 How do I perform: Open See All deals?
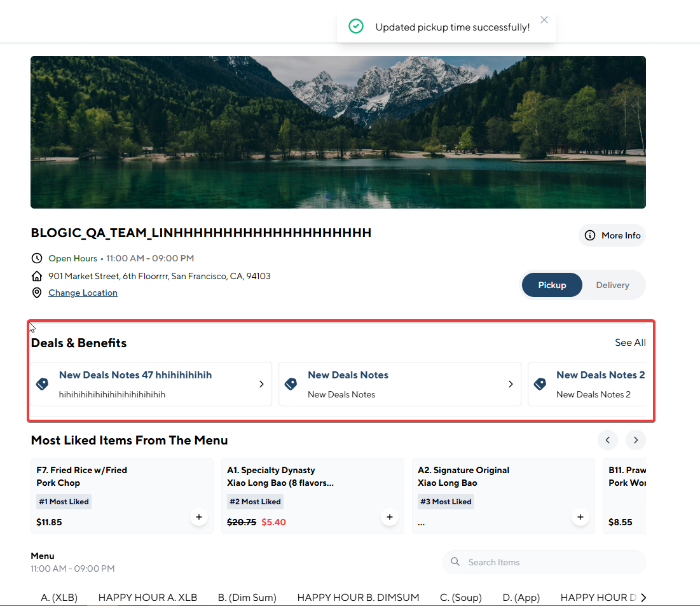pyautogui.click(x=630, y=343)
